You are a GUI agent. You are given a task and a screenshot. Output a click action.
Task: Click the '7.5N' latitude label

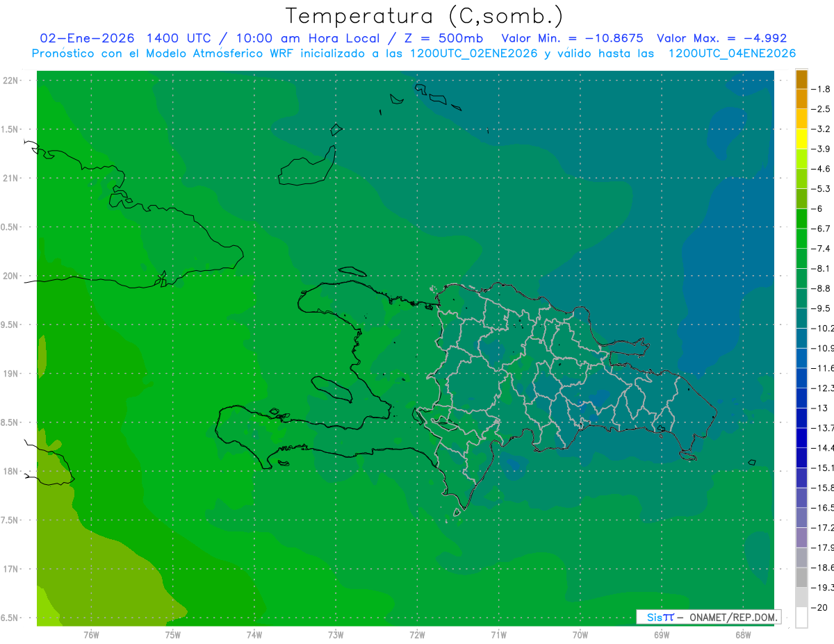10,520
